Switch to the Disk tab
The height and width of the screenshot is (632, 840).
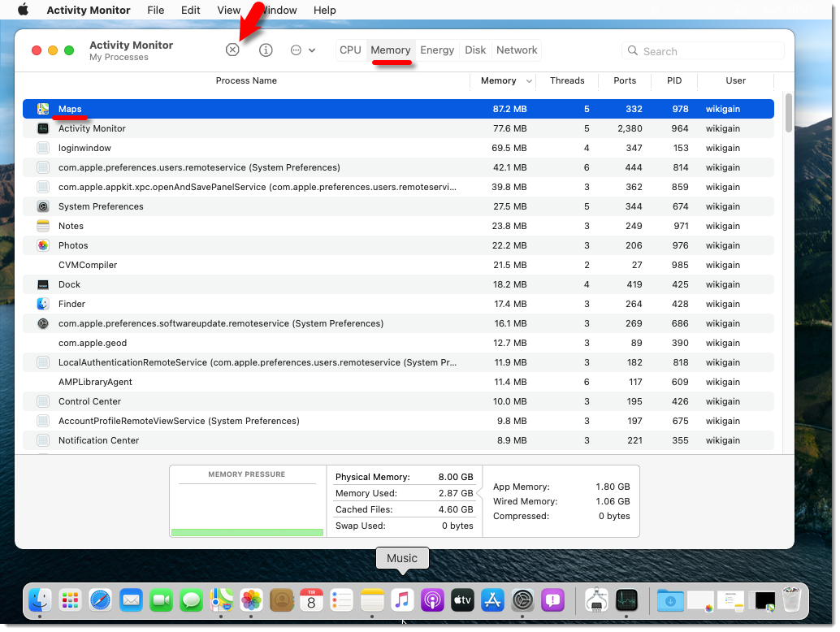475,50
